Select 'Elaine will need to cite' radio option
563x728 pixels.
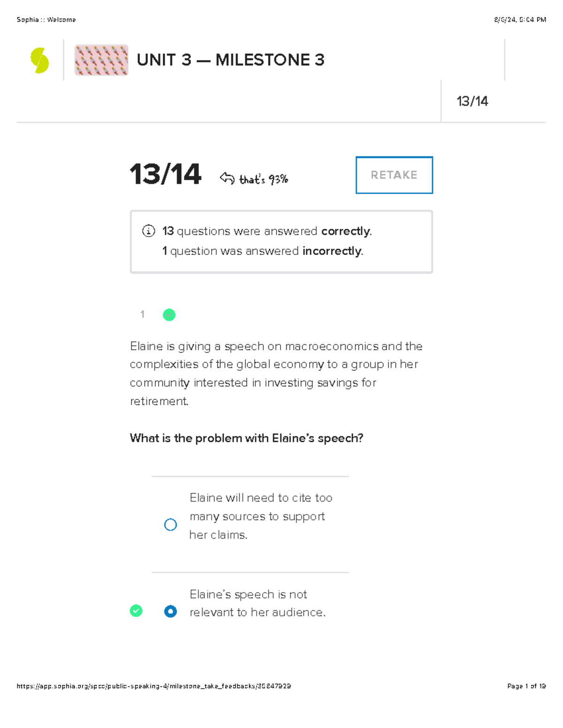point(170,525)
